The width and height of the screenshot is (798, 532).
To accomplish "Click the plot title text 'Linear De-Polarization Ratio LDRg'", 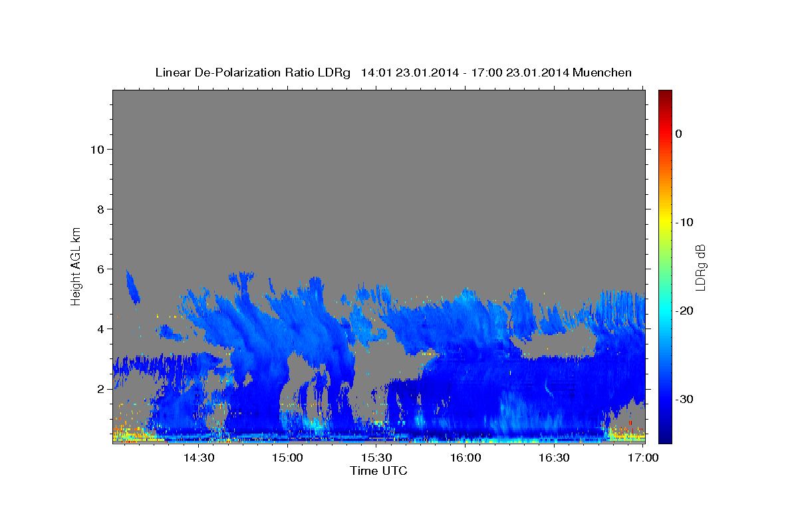I will (x=252, y=72).
